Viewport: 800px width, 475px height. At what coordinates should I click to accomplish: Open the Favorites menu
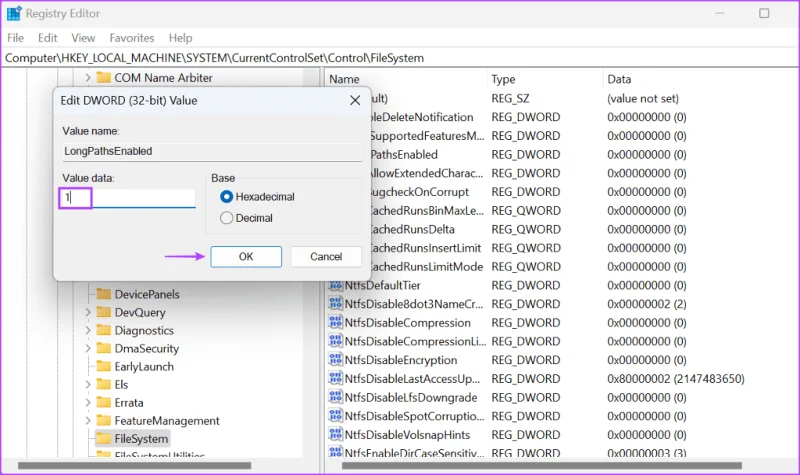point(132,38)
